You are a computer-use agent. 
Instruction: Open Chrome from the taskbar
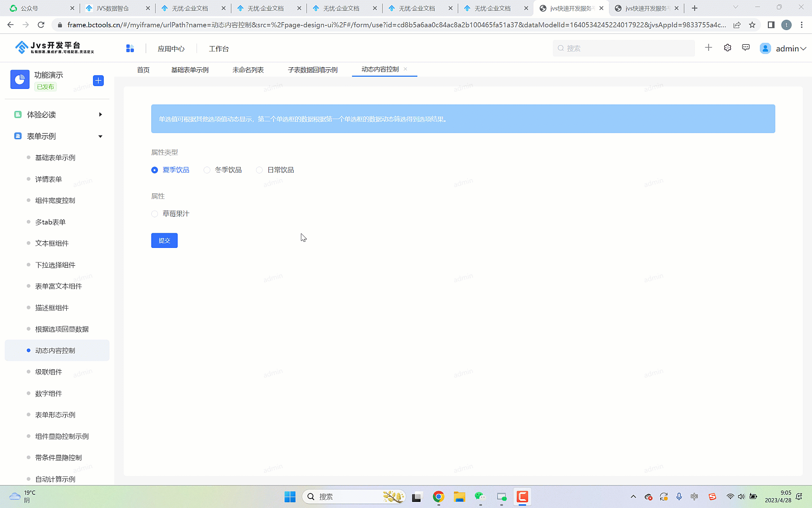point(438,497)
